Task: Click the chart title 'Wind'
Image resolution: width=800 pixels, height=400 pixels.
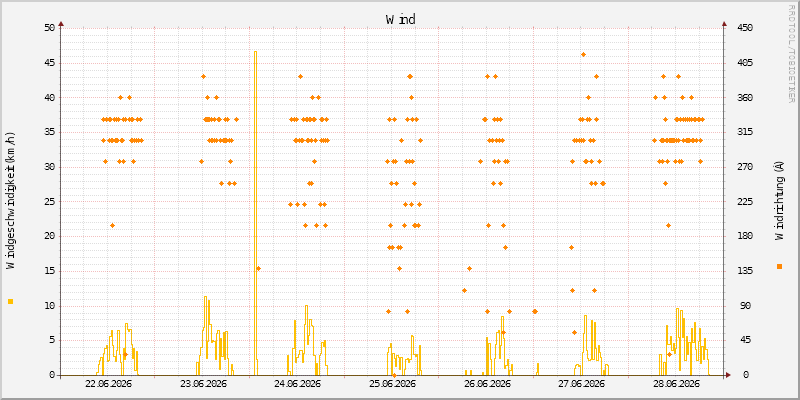Action: tap(401, 19)
